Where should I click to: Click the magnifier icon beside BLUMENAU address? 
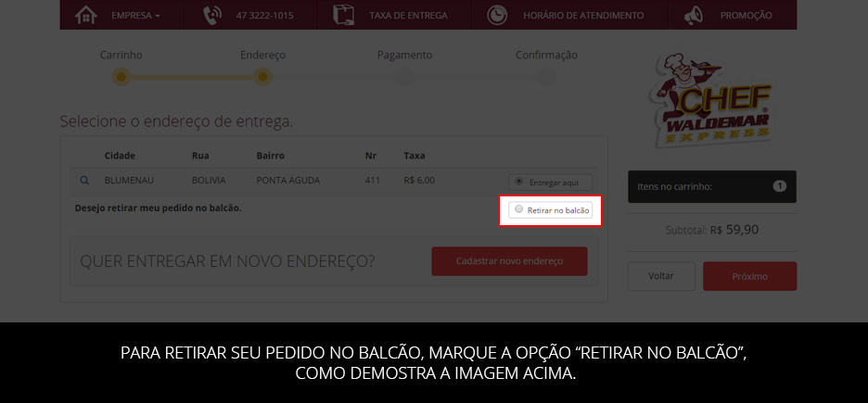[x=84, y=181]
